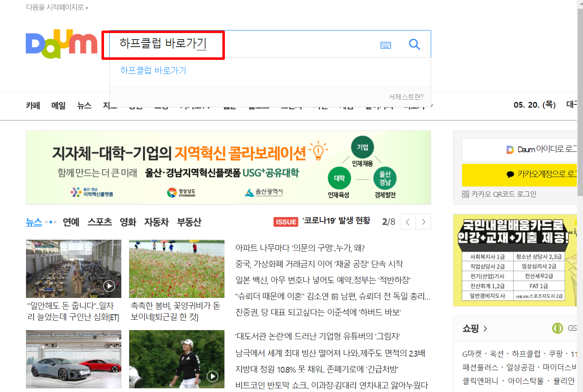Image resolution: width=583 pixels, height=392 pixels.
Task: Click the 옥션 shopping link
Action: (497, 354)
